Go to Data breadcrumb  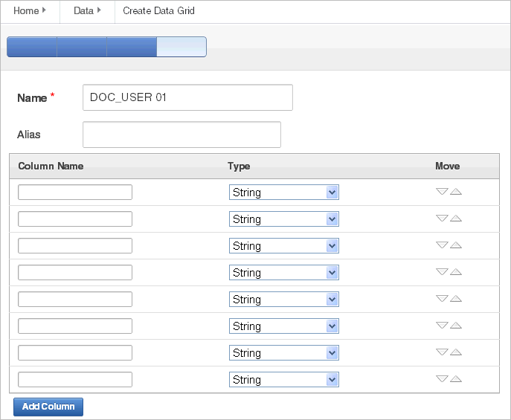84,10
